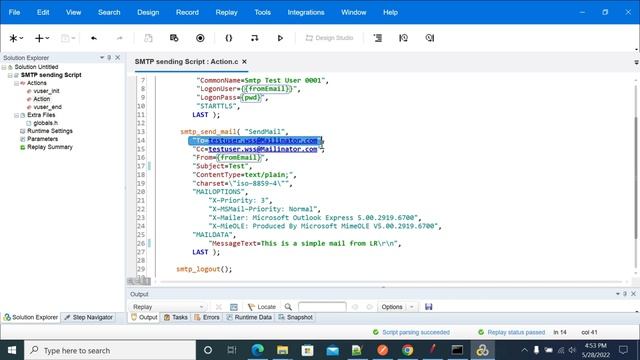640x360 pixels.
Task: Open the Record menu
Action: click(x=187, y=12)
